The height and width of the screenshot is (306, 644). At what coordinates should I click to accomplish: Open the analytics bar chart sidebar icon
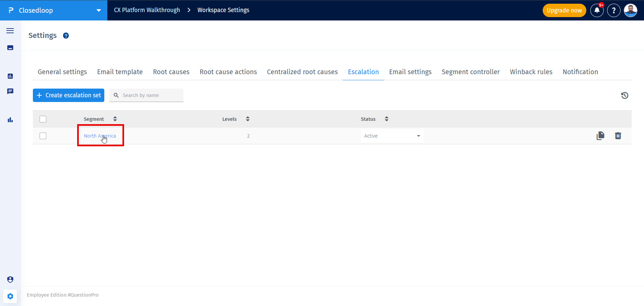[x=10, y=120]
